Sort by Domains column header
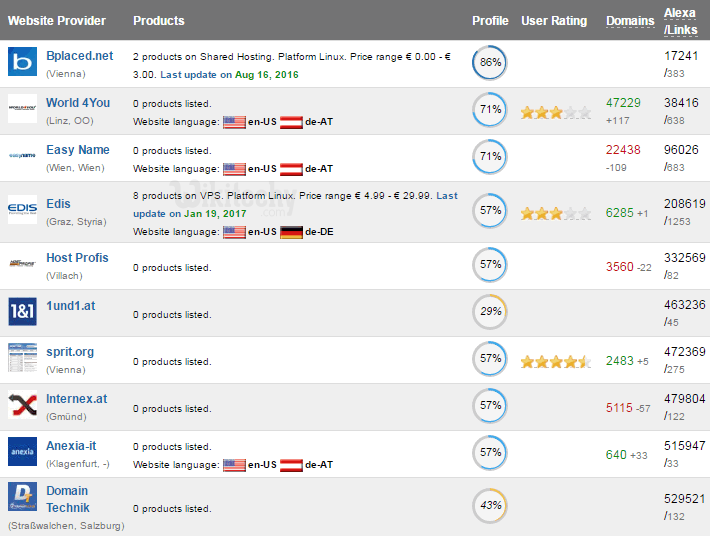Image resolution: width=710 pixels, height=536 pixels. click(630, 21)
